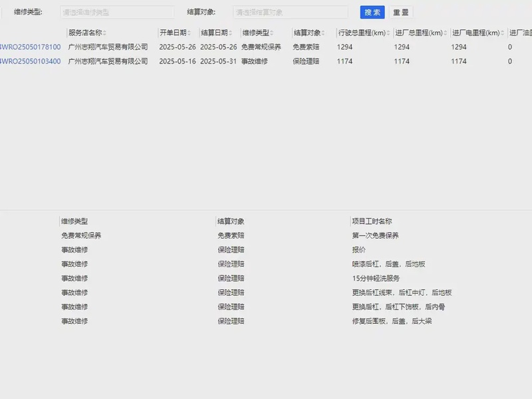Sort by 行驶总里程(km) column icon
This screenshot has width=532, height=399.
(388, 33)
